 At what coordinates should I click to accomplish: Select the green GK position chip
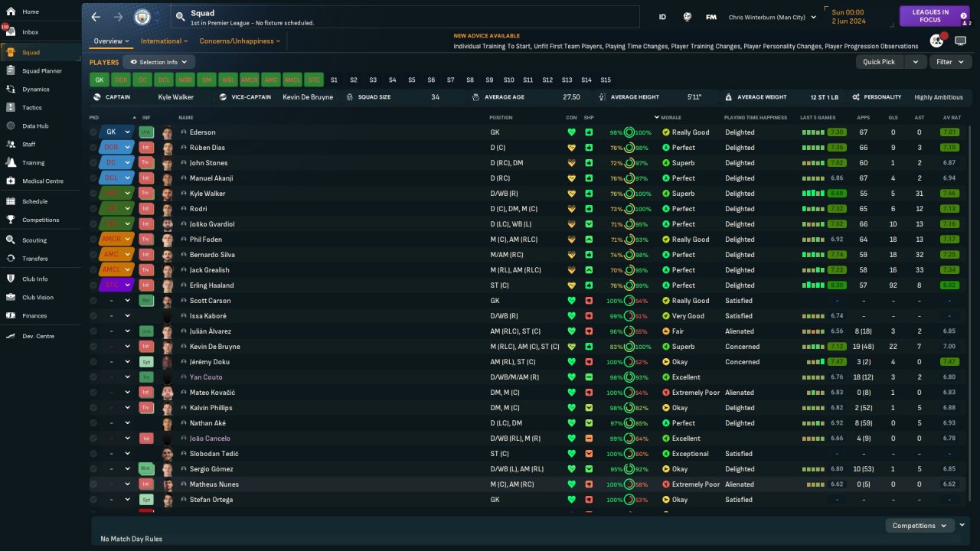point(100,80)
